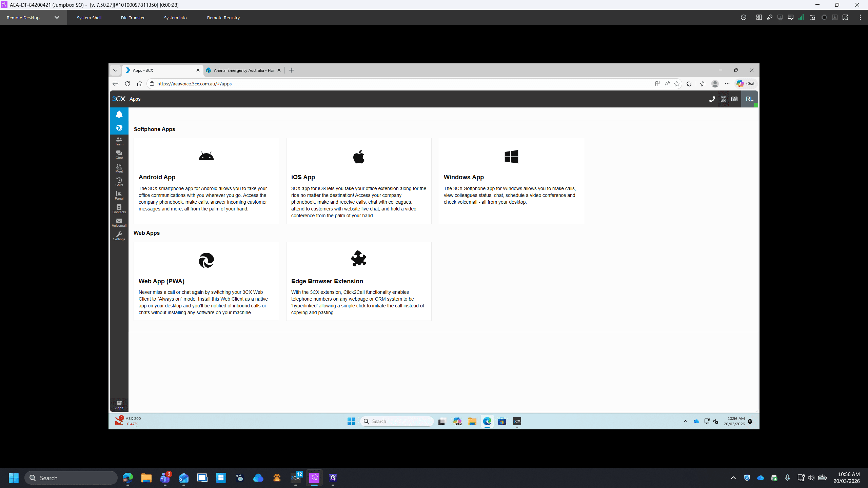Open the Team sidebar section
The width and height of the screenshot is (868, 488).
point(119,141)
